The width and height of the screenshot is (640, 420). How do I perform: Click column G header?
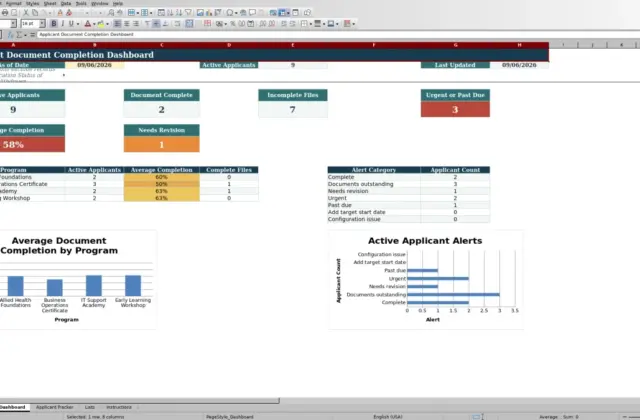click(x=455, y=45)
